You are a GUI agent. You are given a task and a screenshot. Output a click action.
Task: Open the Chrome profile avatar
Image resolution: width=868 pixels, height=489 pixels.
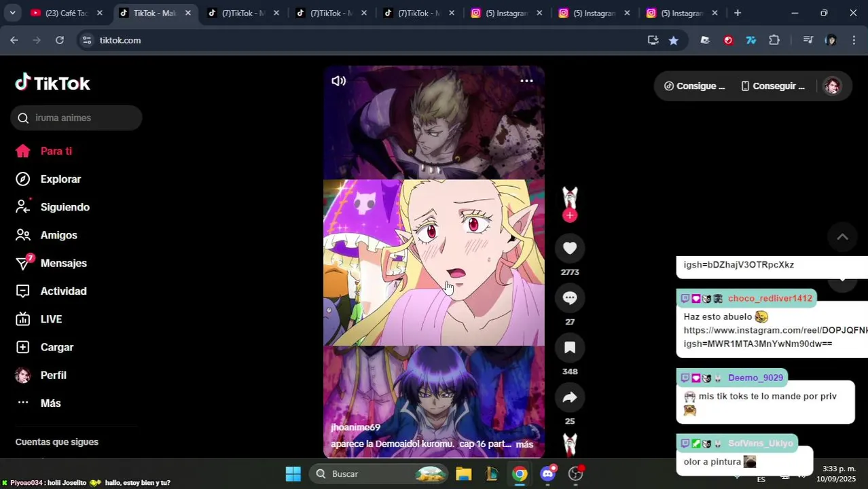pyautogui.click(x=831, y=40)
